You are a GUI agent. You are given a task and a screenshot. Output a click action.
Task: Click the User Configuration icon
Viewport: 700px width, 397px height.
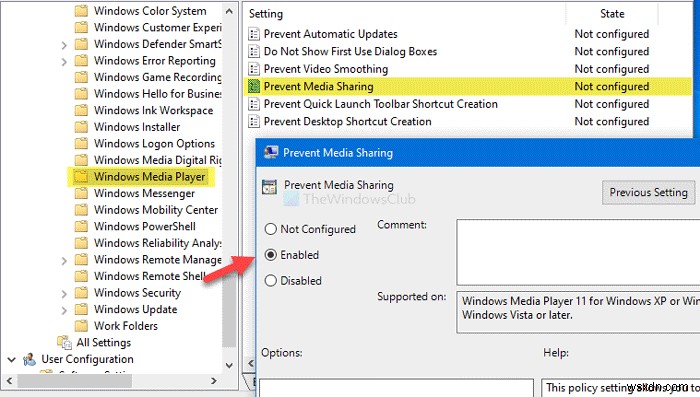pos(29,359)
